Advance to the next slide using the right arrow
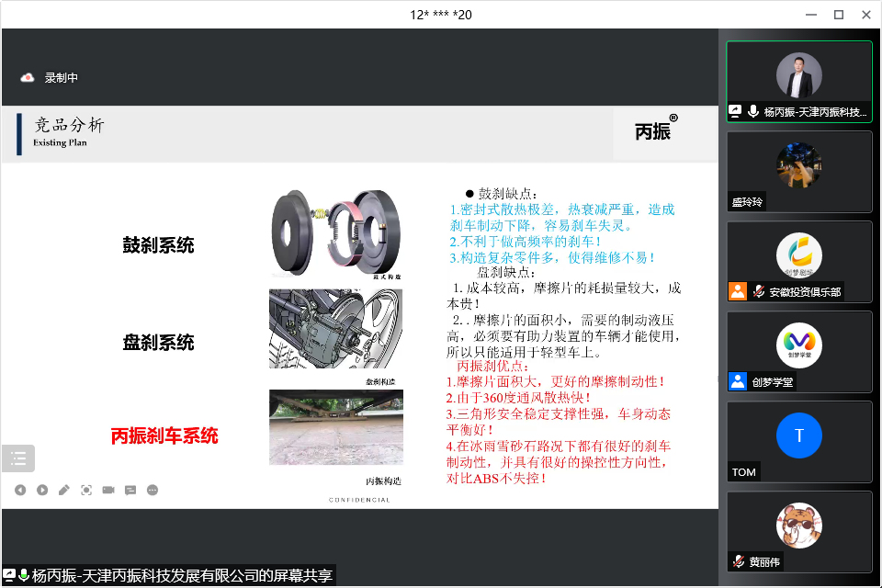 click(42, 490)
